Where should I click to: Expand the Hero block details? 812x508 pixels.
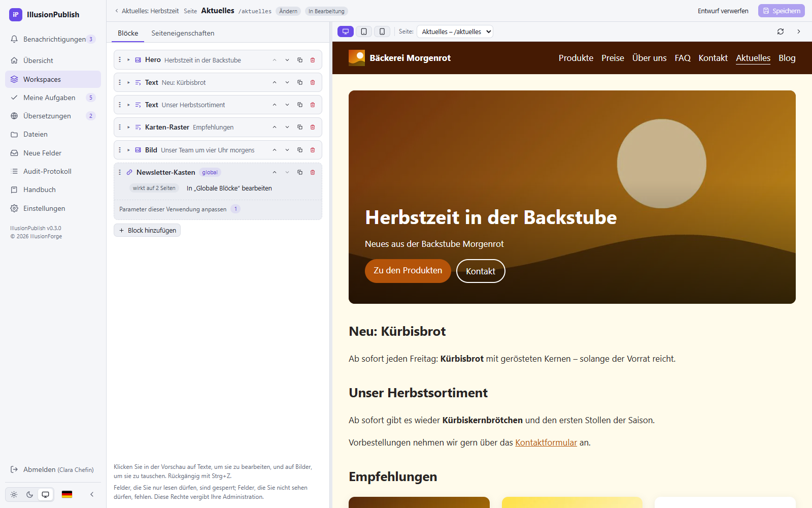[x=129, y=60]
